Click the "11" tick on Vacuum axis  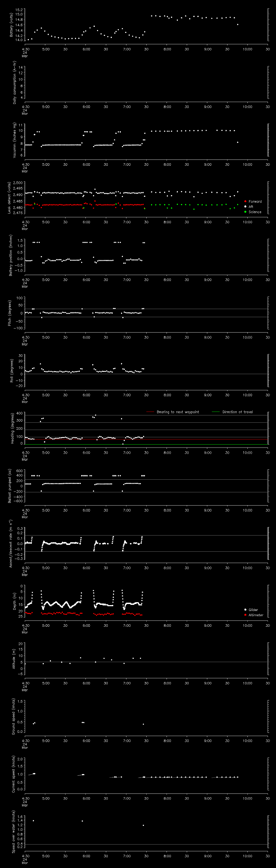21,125
